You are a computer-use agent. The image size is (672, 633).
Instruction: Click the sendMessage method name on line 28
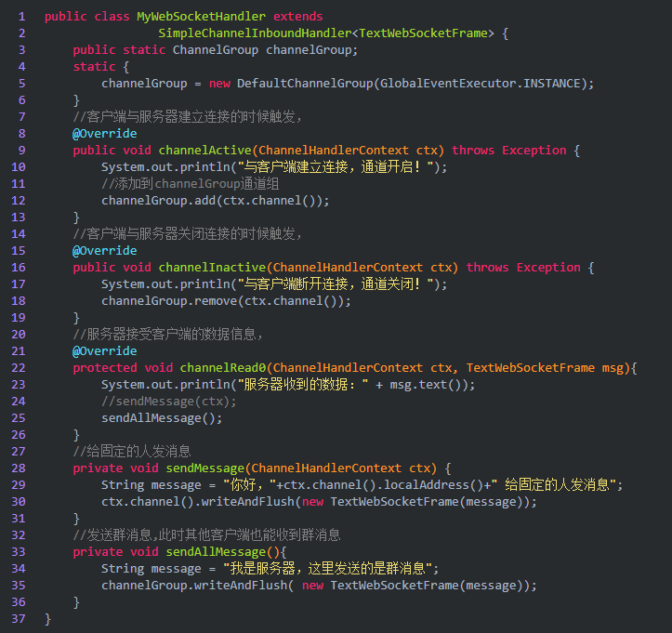tap(204, 468)
